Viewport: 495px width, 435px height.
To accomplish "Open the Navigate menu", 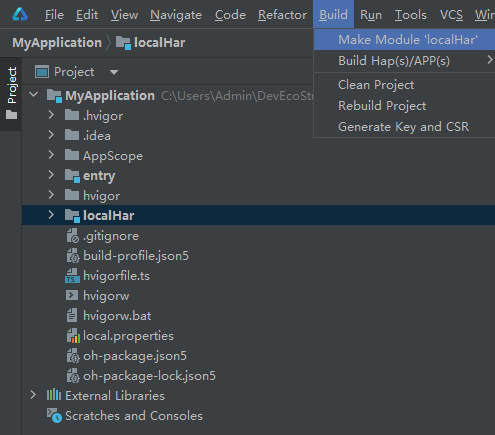I will (x=176, y=15).
